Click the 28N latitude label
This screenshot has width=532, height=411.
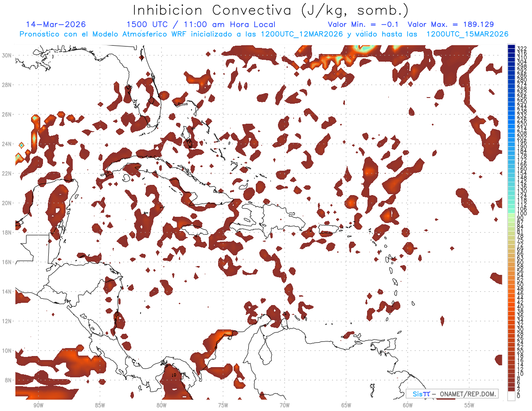click(x=8, y=85)
